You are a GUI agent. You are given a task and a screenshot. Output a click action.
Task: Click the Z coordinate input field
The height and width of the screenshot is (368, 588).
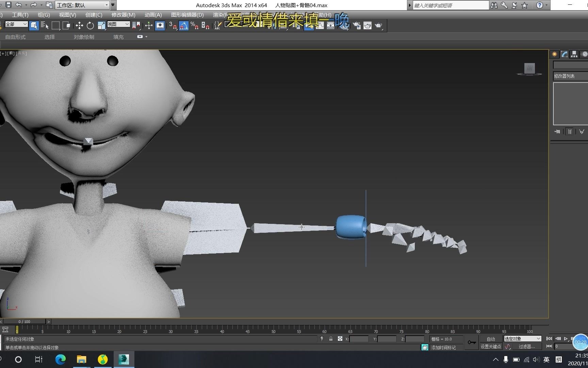[x=414, y=339]
